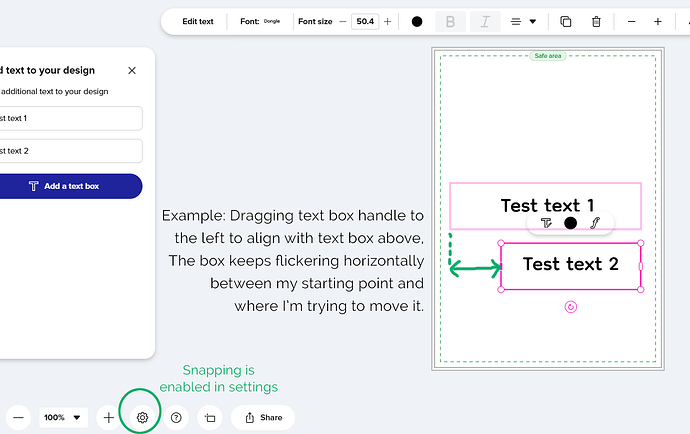Open the help question mark icon
This screenshot has width=690, height=434.
(176, 417)
